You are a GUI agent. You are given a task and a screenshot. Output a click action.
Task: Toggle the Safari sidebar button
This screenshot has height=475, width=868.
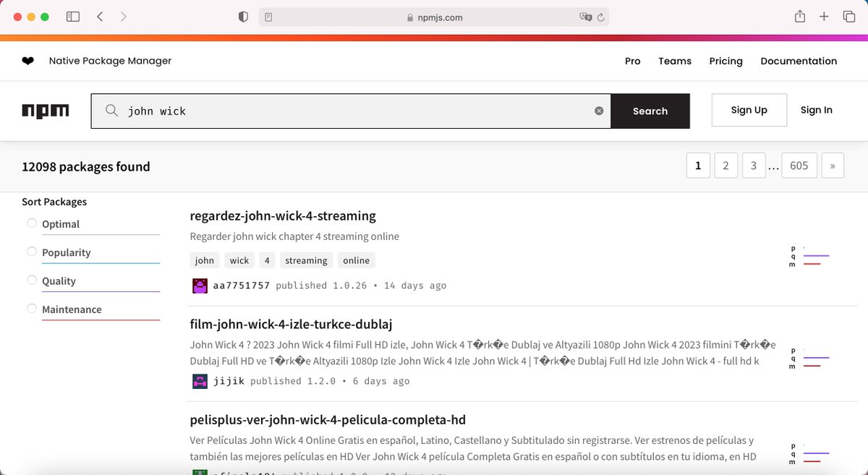point(73,17)
